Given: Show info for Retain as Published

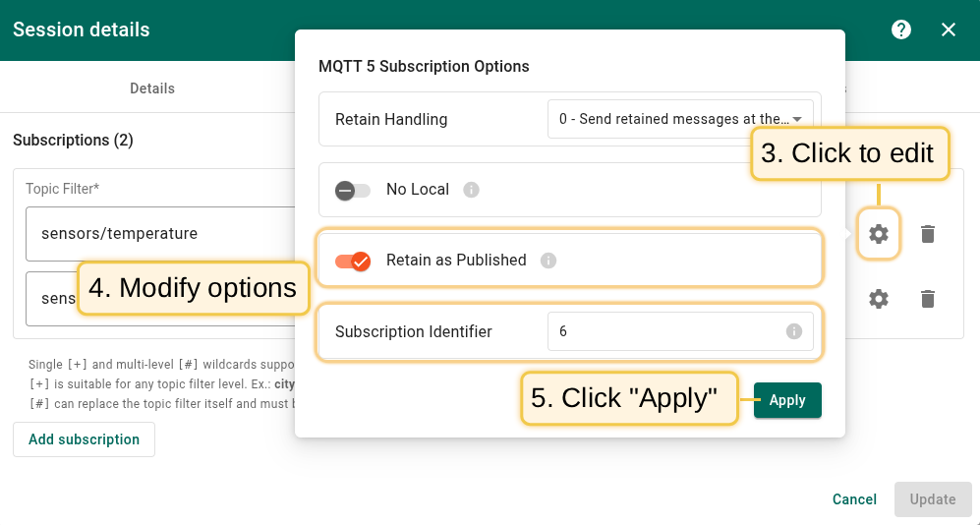Looking at the screenshot, I should tap(548, 261).
